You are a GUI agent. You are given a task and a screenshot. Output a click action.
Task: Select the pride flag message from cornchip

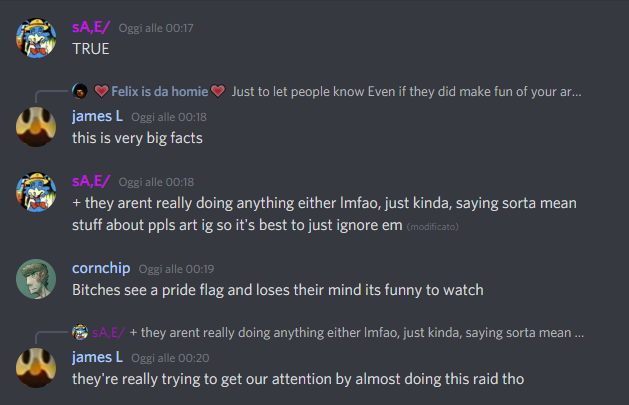[x=278, y=290]
